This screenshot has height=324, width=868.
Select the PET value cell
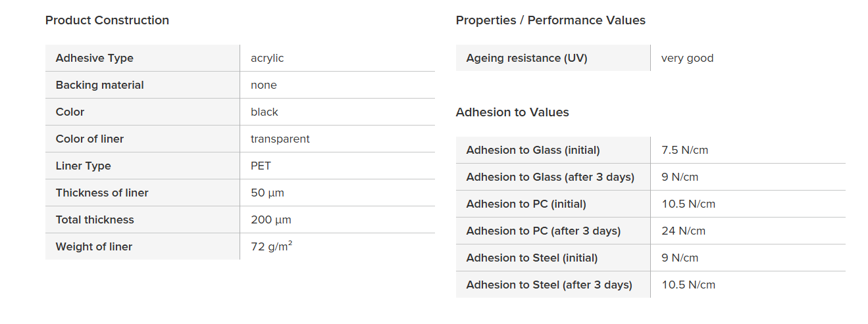[261, 166]
